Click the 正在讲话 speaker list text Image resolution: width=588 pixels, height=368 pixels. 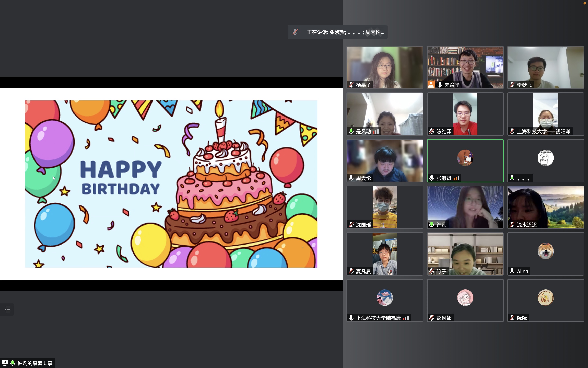[345, 32]
